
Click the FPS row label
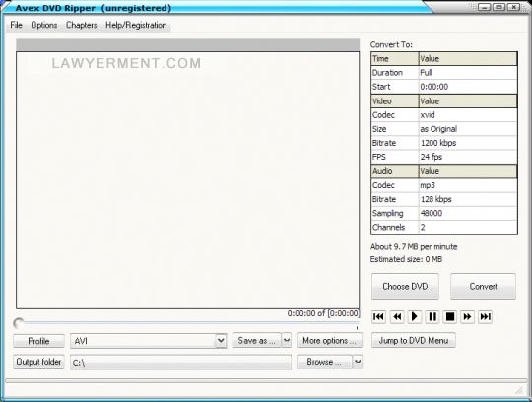[x=395, y=157]
